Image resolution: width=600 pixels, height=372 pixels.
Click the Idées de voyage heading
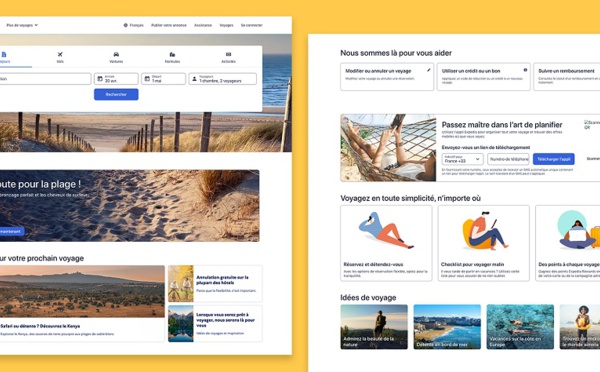(368, 298)
